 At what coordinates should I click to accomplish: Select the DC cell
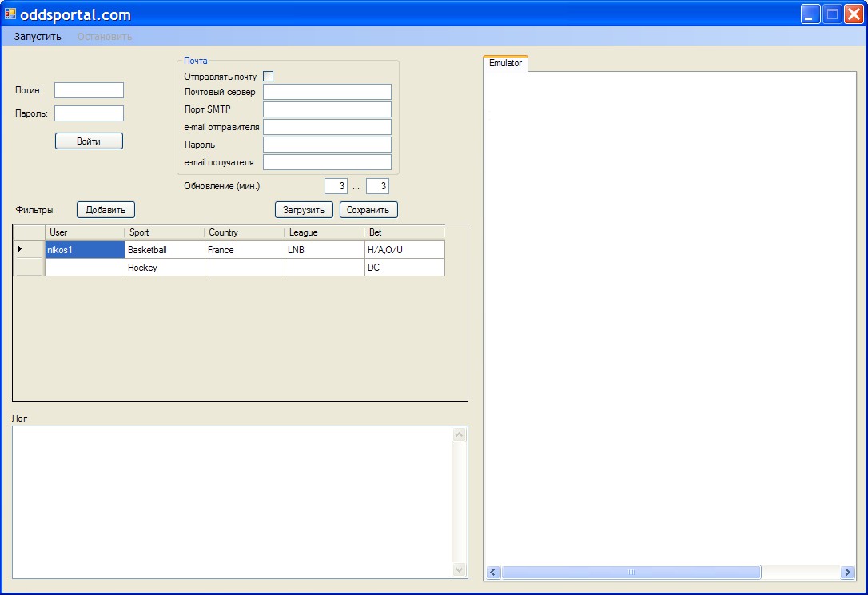(404, 267)
